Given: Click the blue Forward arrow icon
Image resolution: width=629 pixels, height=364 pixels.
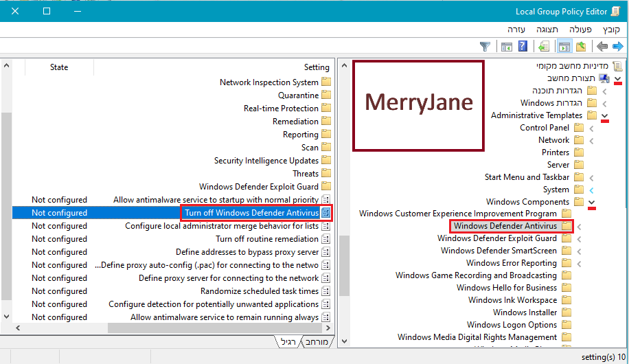Looking at the screenshot, I should click(618, 47).
